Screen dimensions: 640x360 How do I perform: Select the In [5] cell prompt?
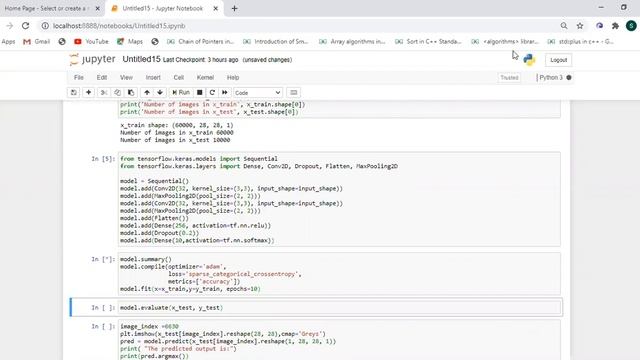[x=103, y=159]
